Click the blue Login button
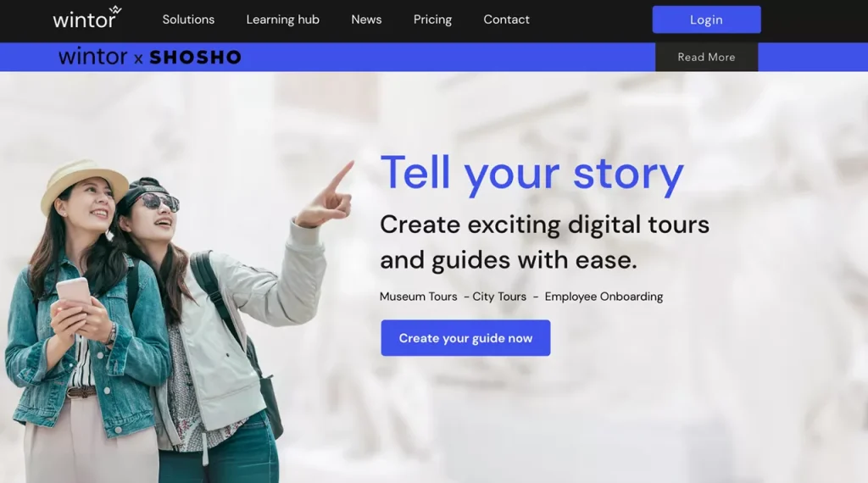This screenshot has width=868, height=483. [706, 19]
